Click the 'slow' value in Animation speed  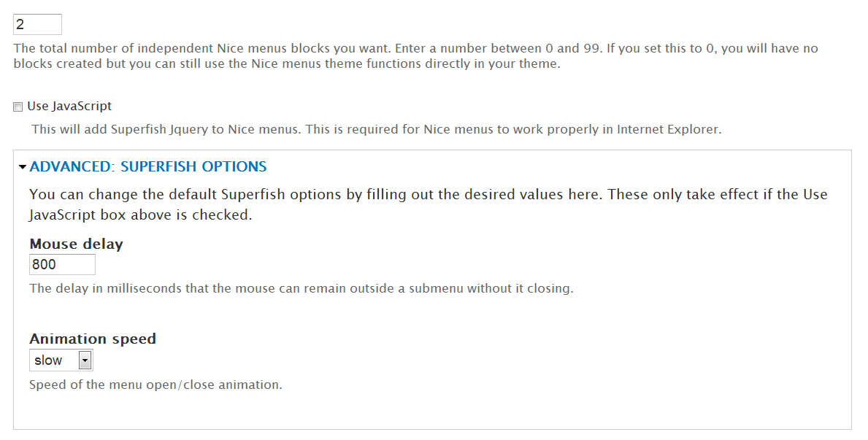[49, 360]
